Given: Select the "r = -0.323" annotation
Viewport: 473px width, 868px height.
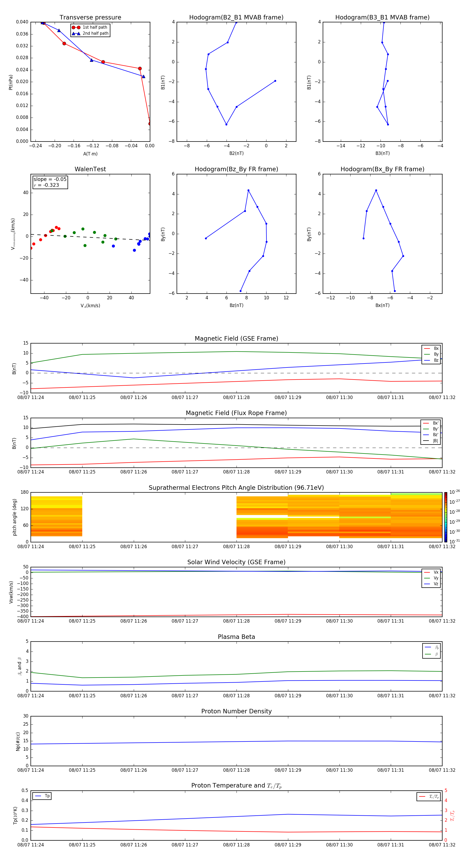Looking at the screenshot, I should 47,185.
